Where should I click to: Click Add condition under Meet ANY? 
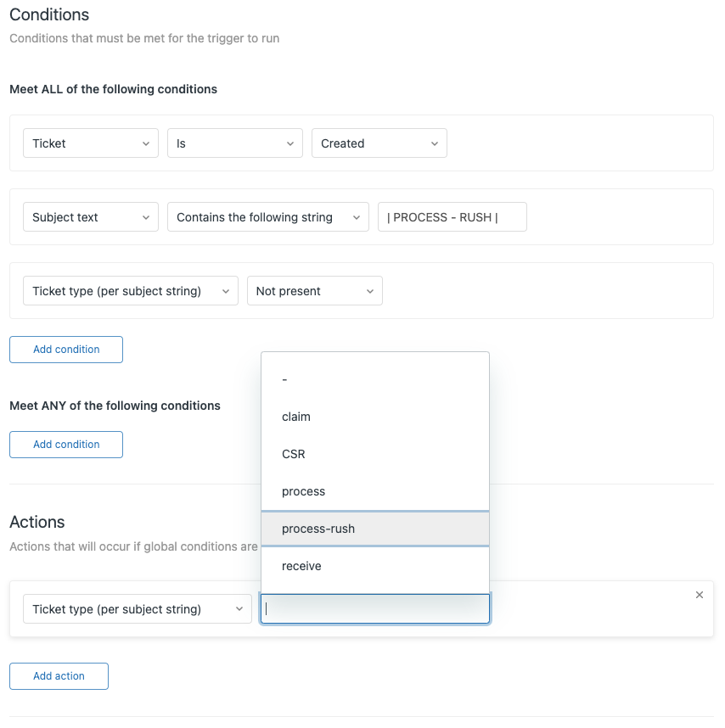click(x=66, y=445)
